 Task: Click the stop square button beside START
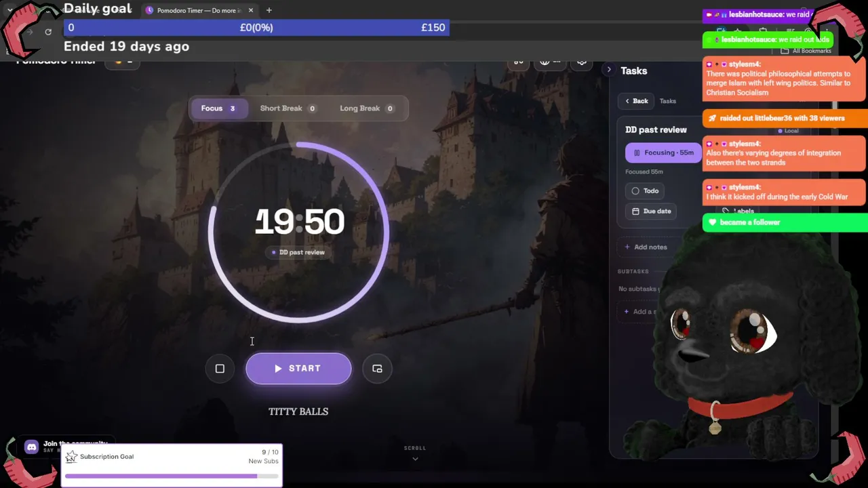[x=220, y=369]
